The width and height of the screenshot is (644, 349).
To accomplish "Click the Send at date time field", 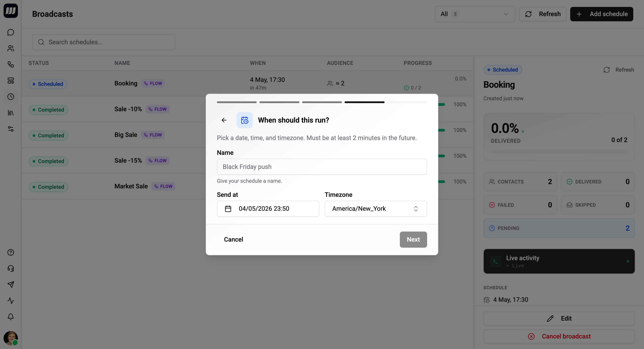I will (268, 209).
